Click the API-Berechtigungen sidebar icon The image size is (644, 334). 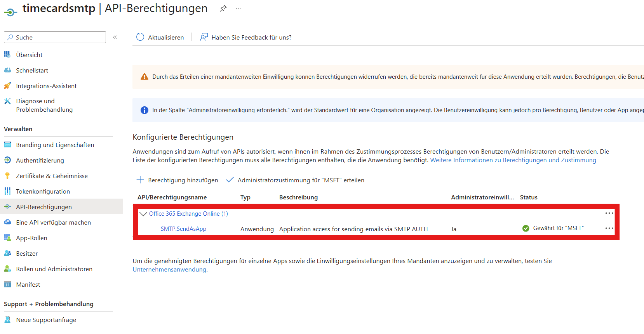tap(7, 207)
